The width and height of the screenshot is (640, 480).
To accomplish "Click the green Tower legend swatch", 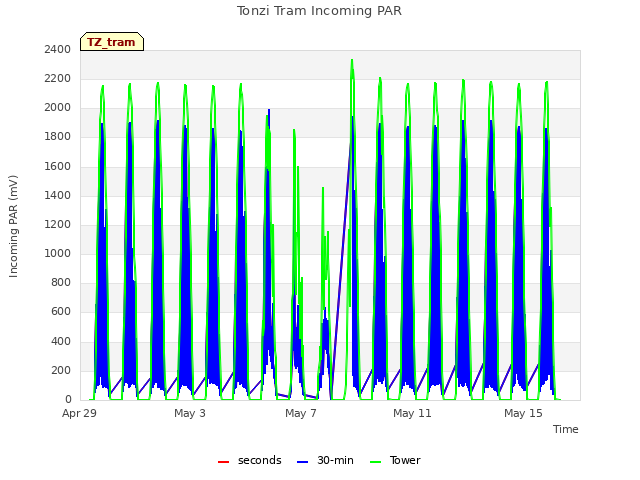I will pos(375,462).
